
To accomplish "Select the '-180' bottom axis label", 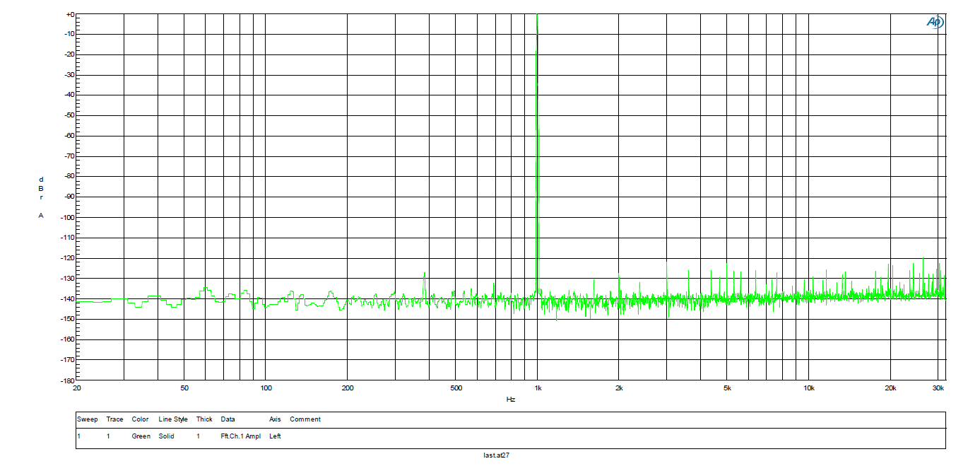I will click(68, 380).
